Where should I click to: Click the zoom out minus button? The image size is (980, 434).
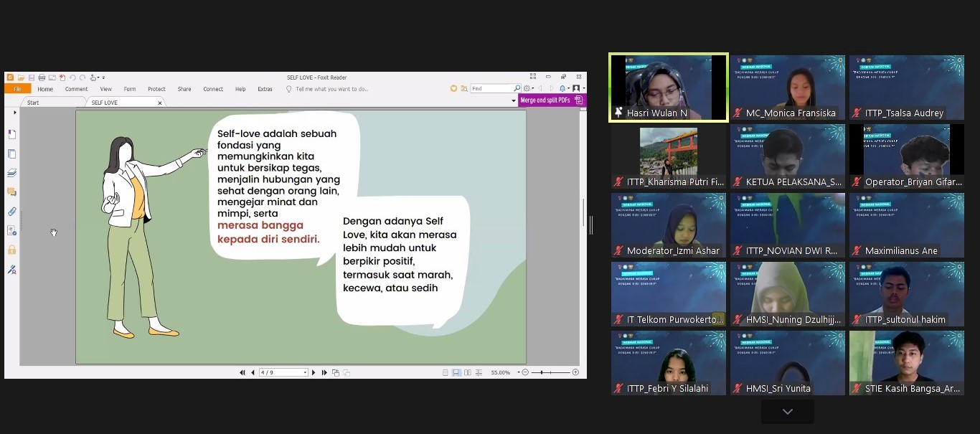[x=525, y=372]
